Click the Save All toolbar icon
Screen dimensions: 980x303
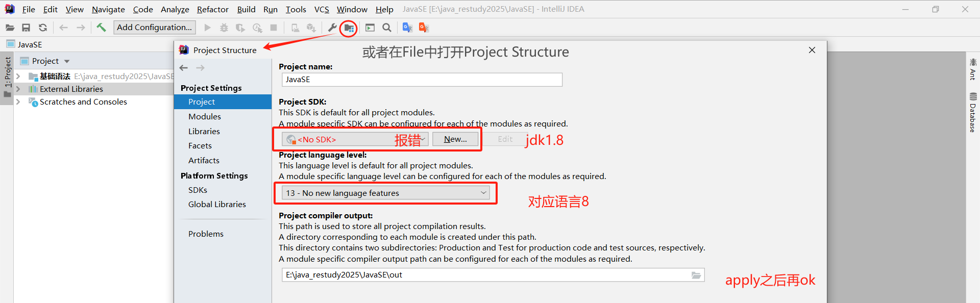26,28
